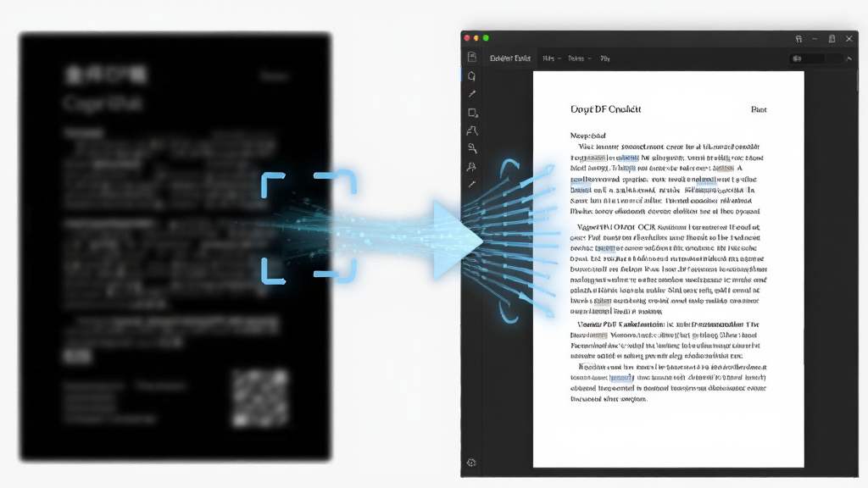Choose the stamp tool just below the rectangle tool
Image resolution: width=868 pixels, height=488 pixels.
click(472, 130)
